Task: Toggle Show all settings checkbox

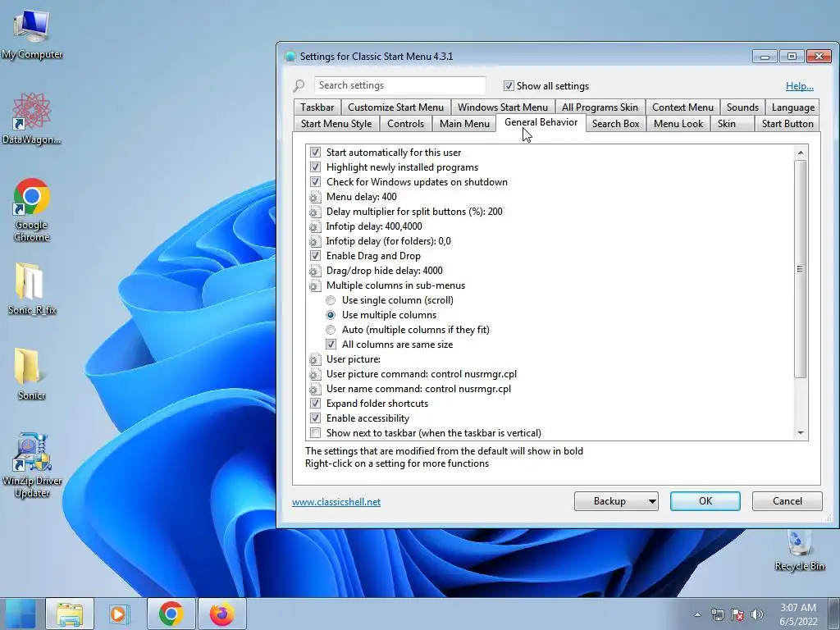Action: click(509, 85)
